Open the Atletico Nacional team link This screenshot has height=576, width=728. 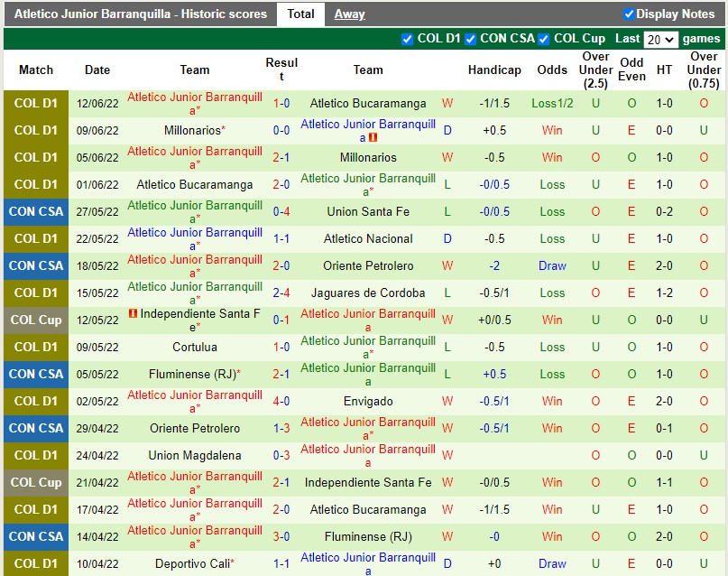coord(368,238)
